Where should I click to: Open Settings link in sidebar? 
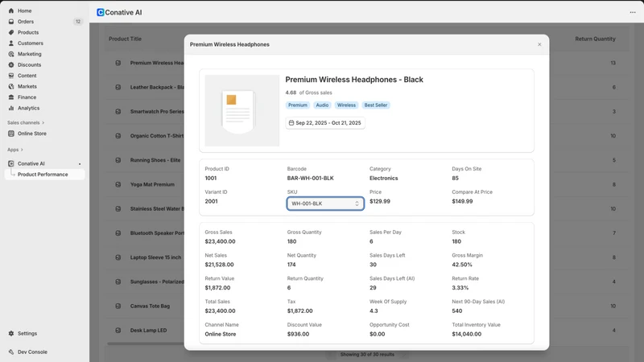point(27,333)
